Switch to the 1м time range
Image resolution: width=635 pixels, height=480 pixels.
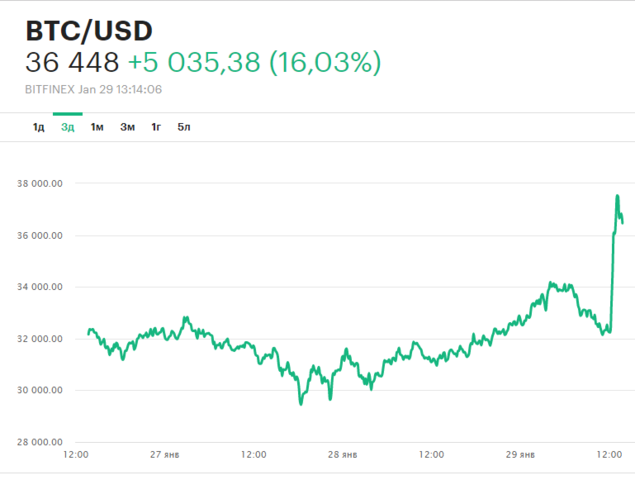pyautogui.click(x=97, y=127)
